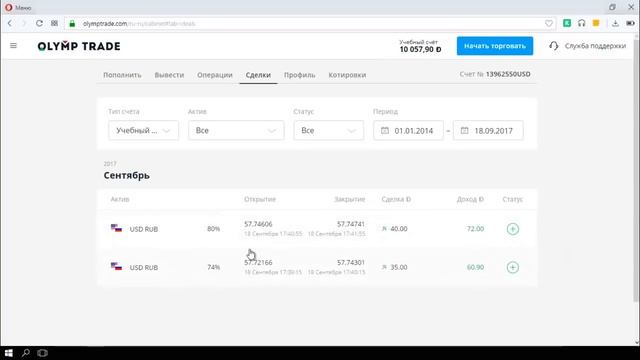
Task: Click the browser address bar URL
Action: point(139,24)
